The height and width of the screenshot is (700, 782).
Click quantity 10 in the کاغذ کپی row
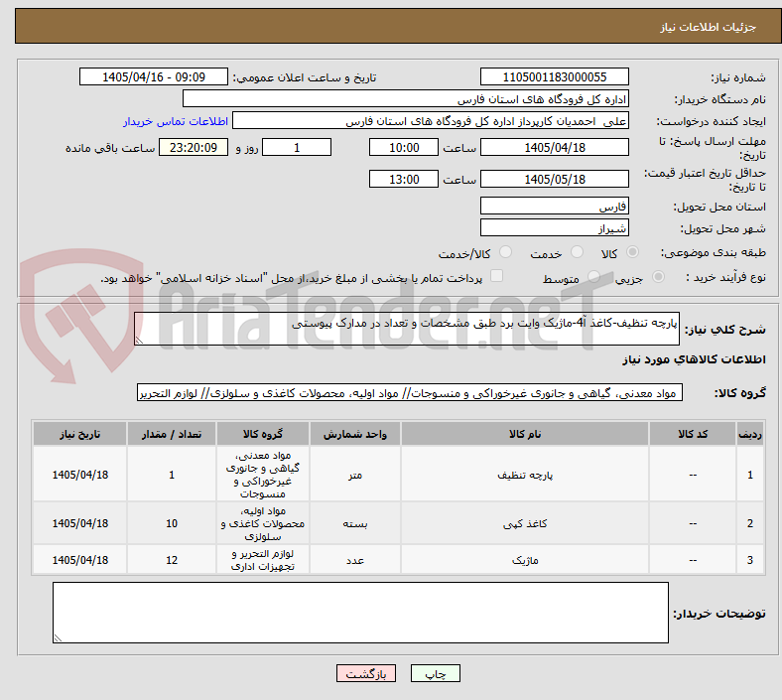172,523
